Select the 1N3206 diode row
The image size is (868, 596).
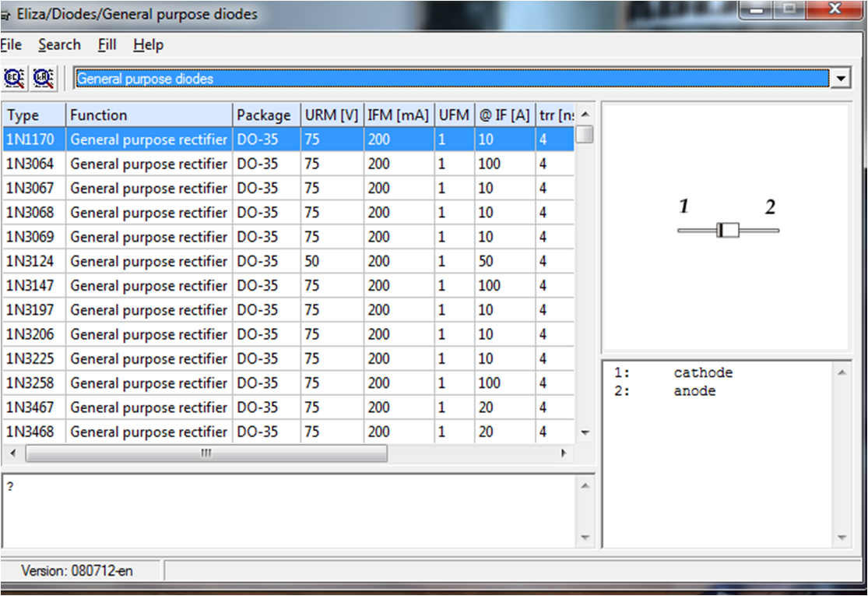(288, 334)
